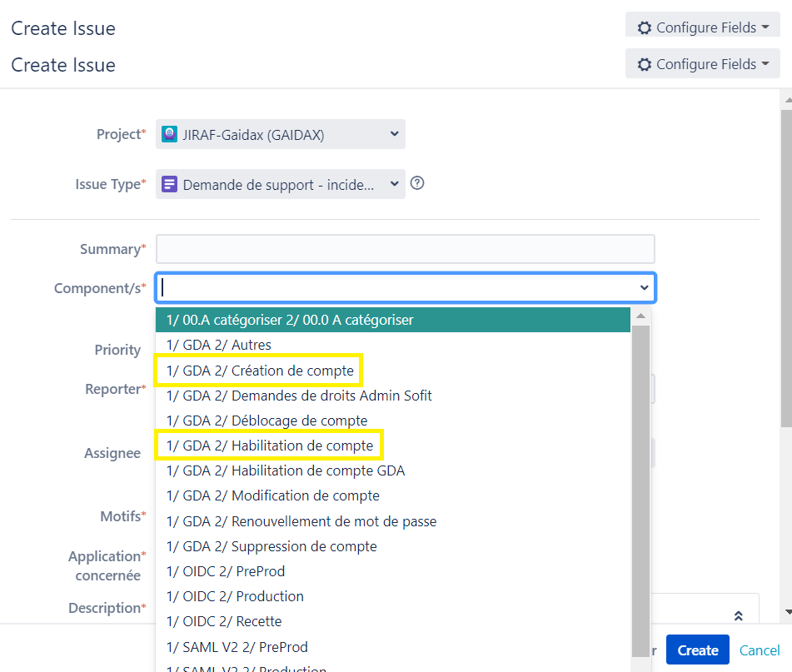
Task: Click into the Summary input field
Action: click(x=405, y=249)
